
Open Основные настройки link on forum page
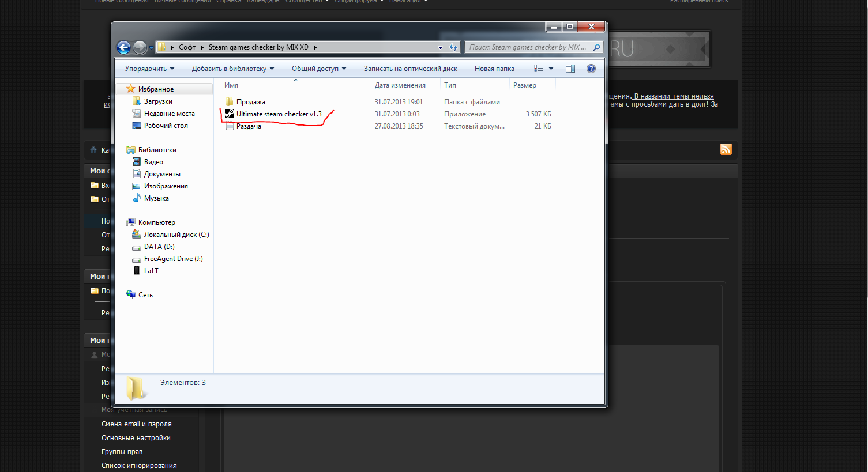tap(136, 438)
